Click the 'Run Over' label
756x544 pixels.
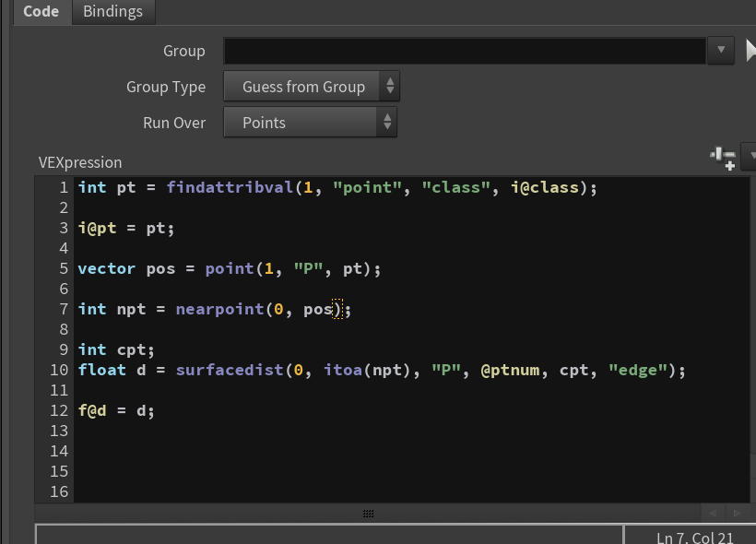click(x=174, y=123)
